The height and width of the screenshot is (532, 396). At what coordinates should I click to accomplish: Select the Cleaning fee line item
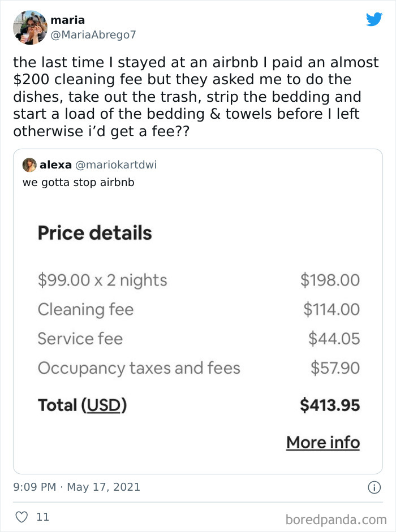[85, 309]
